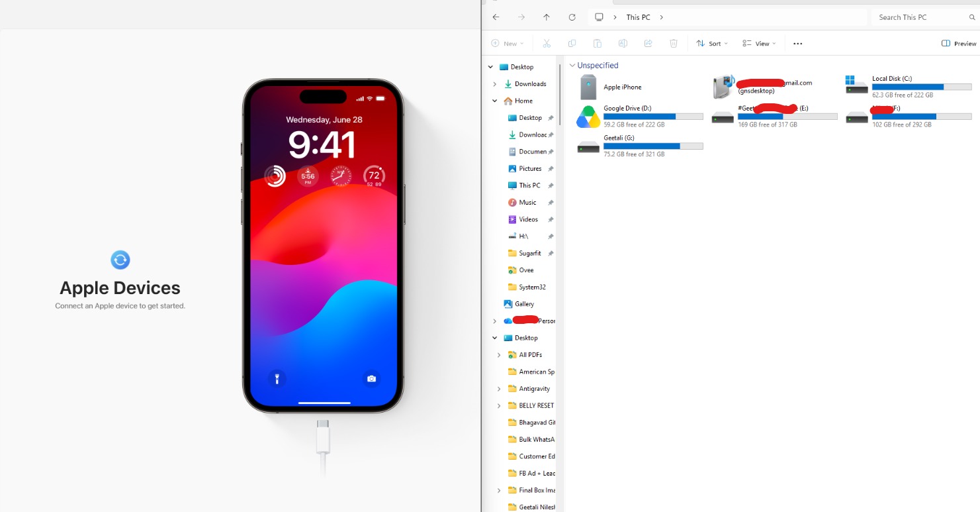Click the Paste clipboard icon
The height and width of the screenshot is (512, 980).
click(597, 44)
